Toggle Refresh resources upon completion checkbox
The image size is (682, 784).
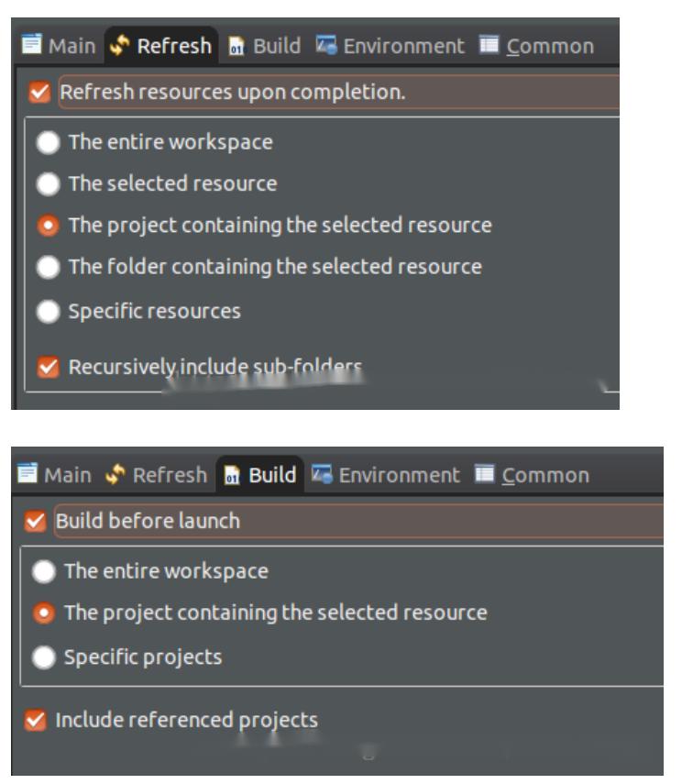(39, 93)
